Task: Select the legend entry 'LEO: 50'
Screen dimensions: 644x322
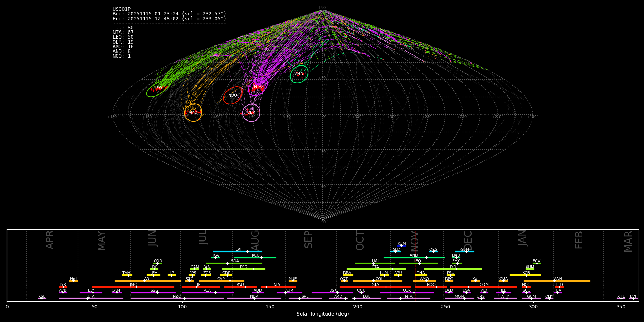Action: pyautogui.click(x=123, y=37)
